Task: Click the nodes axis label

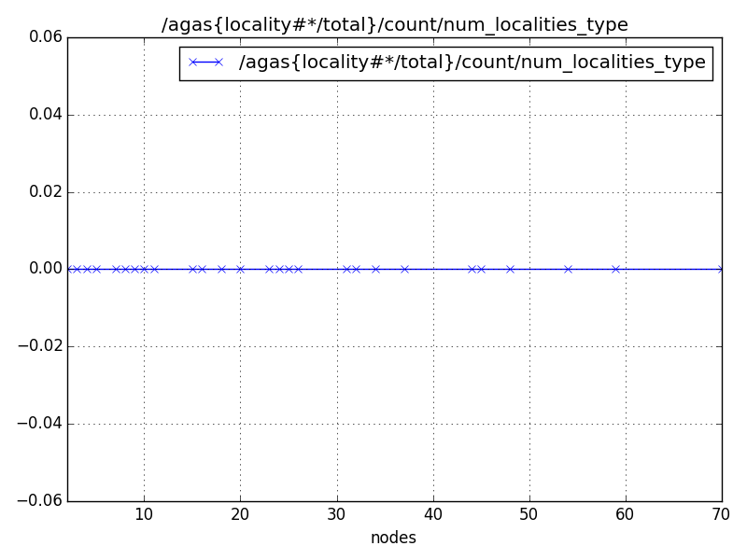Action: click(392, 539)
